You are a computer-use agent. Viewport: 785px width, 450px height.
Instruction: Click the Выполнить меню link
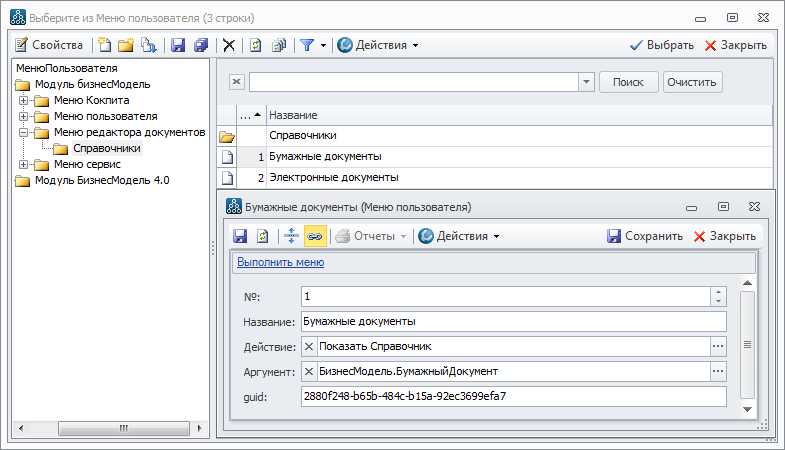[x=280, y=263]
